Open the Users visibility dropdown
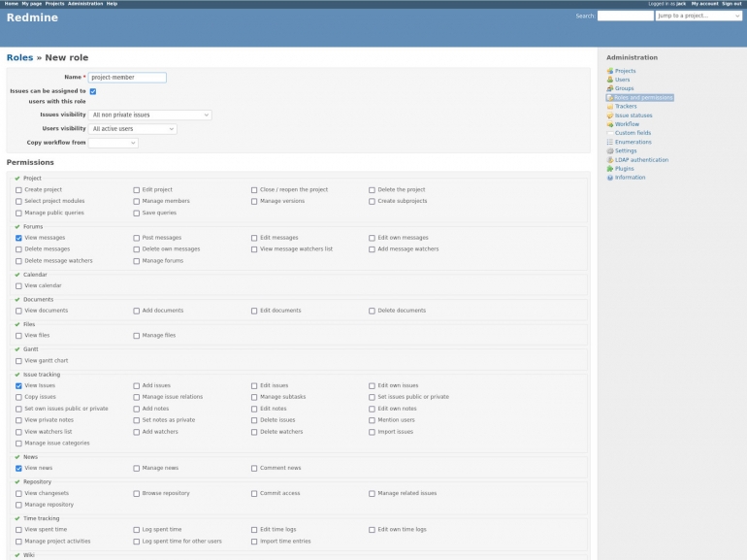 (133, 129)
